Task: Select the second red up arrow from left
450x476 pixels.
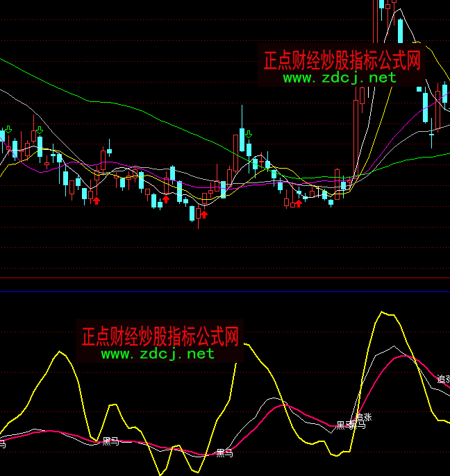Action: (x=166, y=199)
